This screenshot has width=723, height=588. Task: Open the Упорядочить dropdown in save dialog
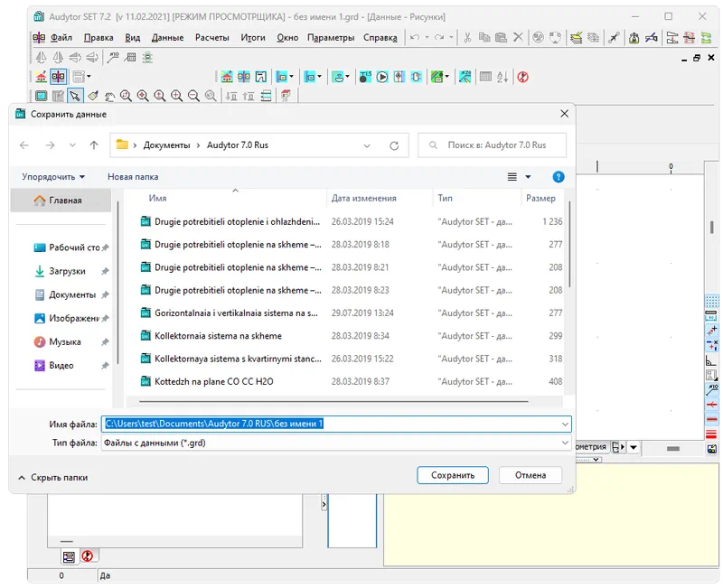click(x=53, y=177)
